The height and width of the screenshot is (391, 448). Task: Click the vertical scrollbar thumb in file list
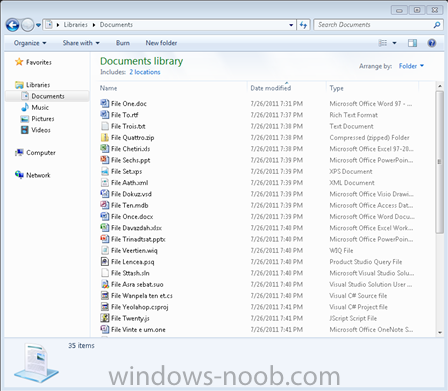point(440,162)
